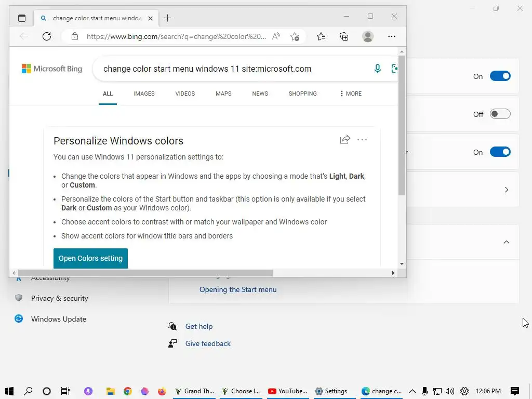
Task: Turn on Read aloud in address bar
Action: click(276, 36)
